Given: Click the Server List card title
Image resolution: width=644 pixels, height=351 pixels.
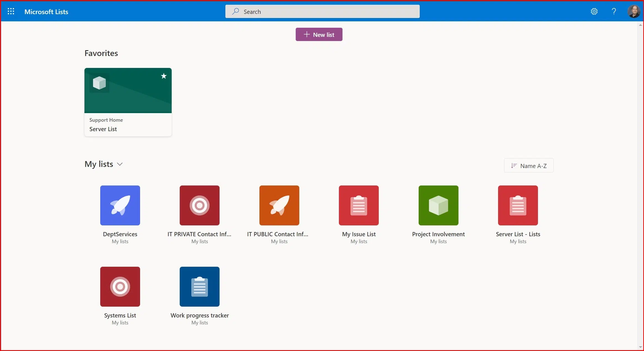Looking at the screenshot, I should click(103, 129).
